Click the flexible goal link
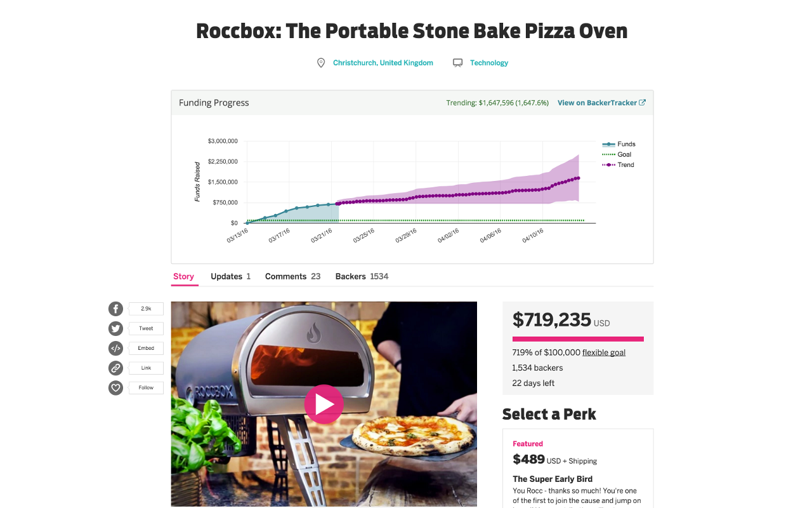812x508 pixels. click(x=604, y=352)
